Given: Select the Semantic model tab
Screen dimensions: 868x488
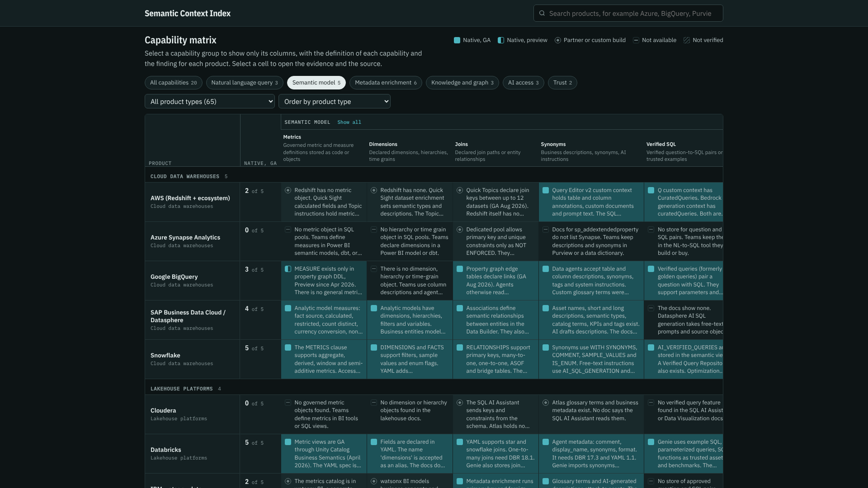Looking at the screenshot, I should point(316,83).
